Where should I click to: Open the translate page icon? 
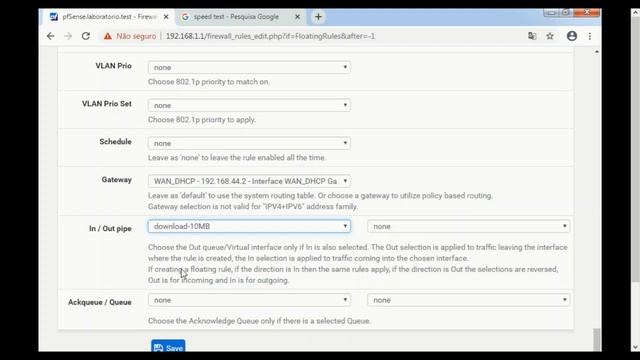[x=532, y=36]
